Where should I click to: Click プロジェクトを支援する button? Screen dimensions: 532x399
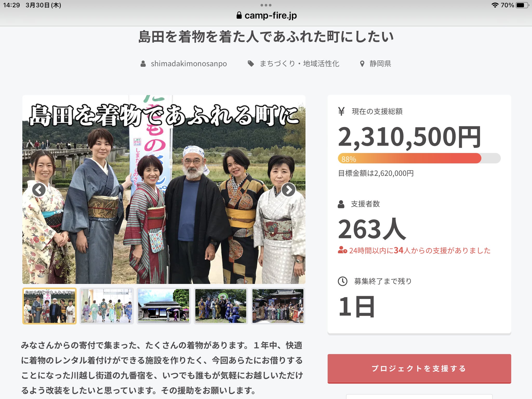pos(419,368)
